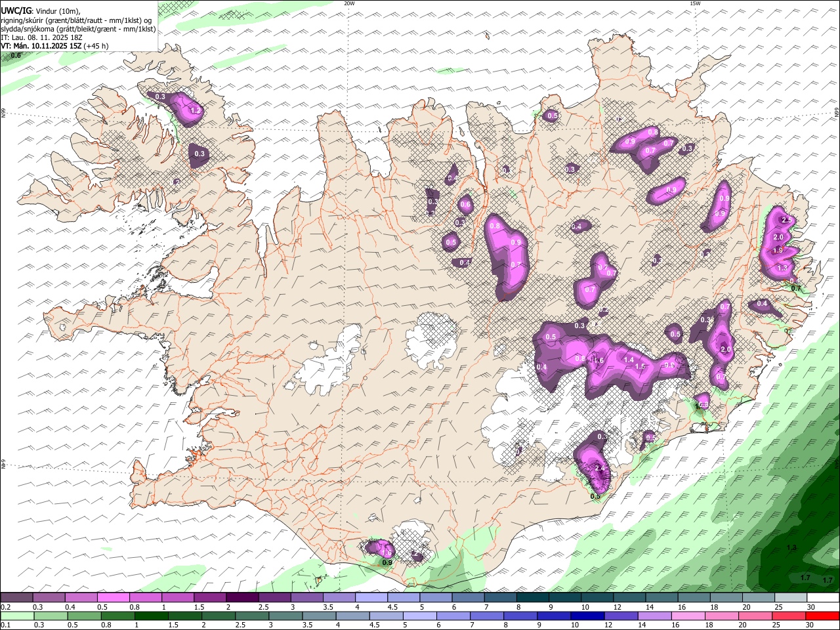Image resolution: width=840 pixels, height=630 pixels.
Task: Click the '2.4' snowfall value on the map
Action: pos(600,467)
